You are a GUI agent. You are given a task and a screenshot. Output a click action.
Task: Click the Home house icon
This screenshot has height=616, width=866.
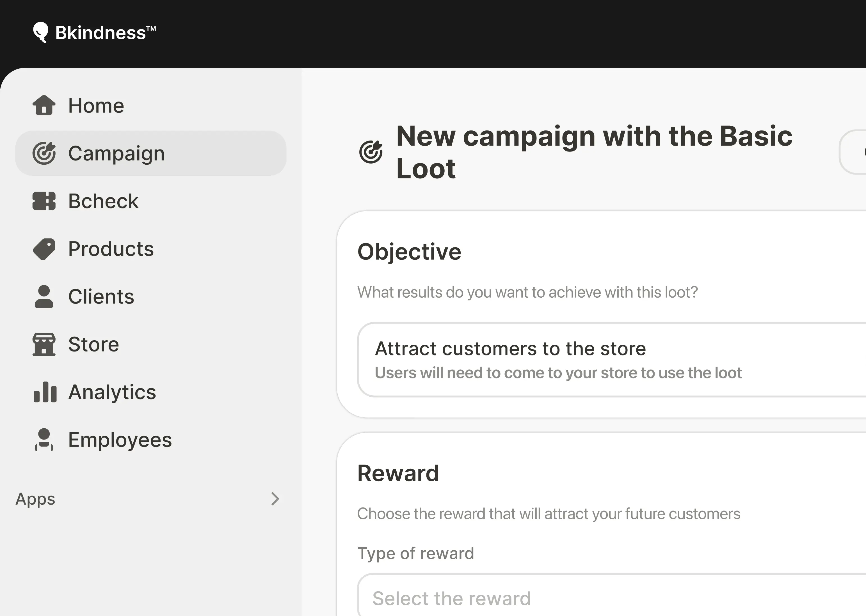pos(44,105)
